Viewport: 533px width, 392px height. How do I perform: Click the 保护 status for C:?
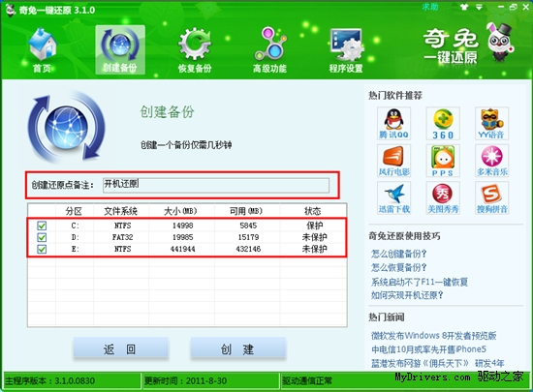click(315, 226)
